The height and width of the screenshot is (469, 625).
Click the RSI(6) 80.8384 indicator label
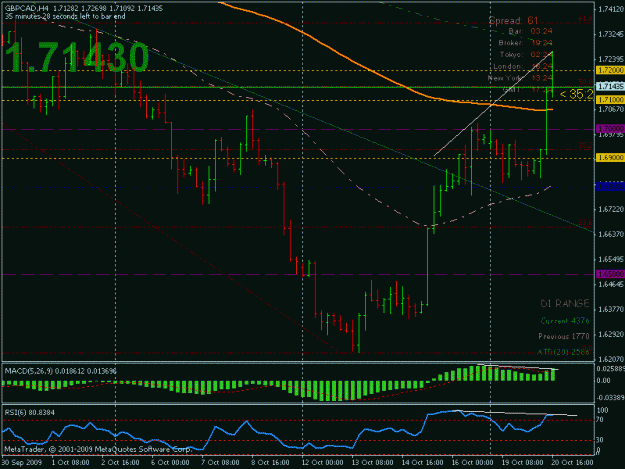(29, 412)
